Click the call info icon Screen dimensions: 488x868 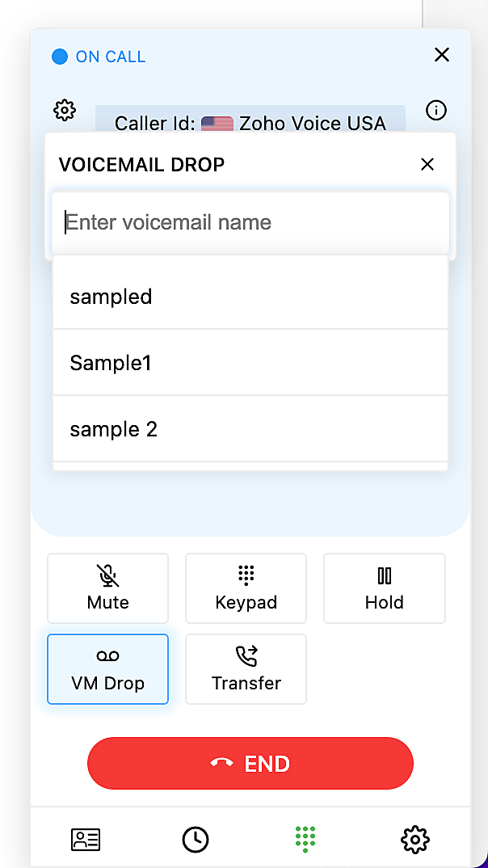[436, 111]
